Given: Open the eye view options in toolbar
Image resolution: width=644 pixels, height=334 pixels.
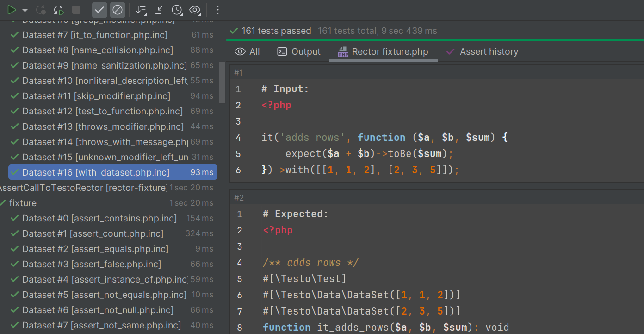Looking at the screenshot, I should [195, 10].
